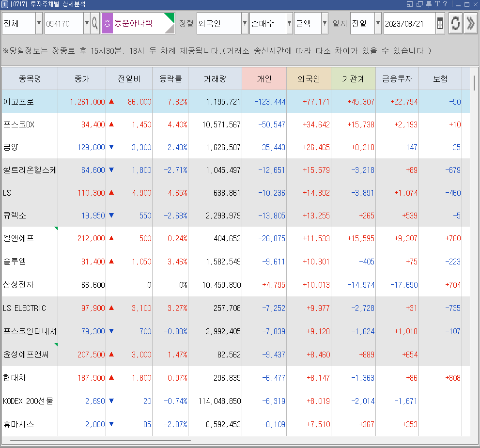Click the font size T icon
Viewport: 480px width, 448px height.
437,4
